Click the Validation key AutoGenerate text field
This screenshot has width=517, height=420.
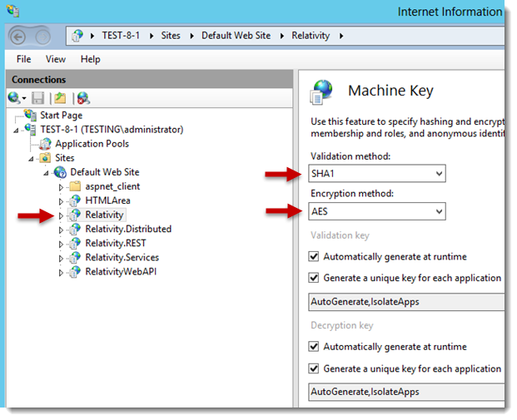pyautogui.click(x=404, y=302)
